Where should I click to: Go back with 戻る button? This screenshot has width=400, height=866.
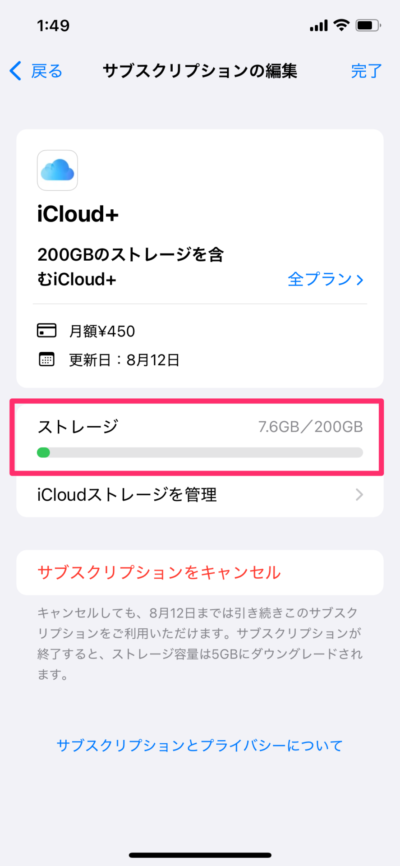(36, 71)
